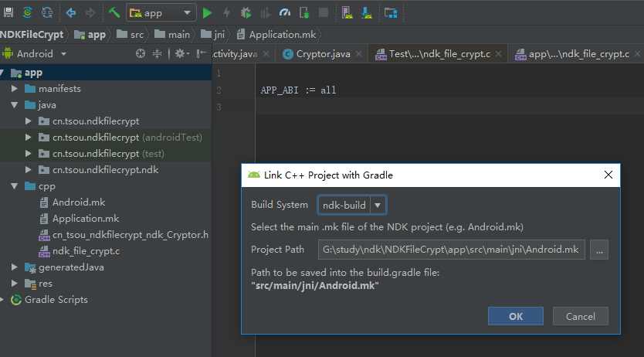Image resolution: width=644 pixels, height=357 pixels.
Task: Expand the first cn.tsou.ndkfilecrypt package
Action: [x=29, y=121]
